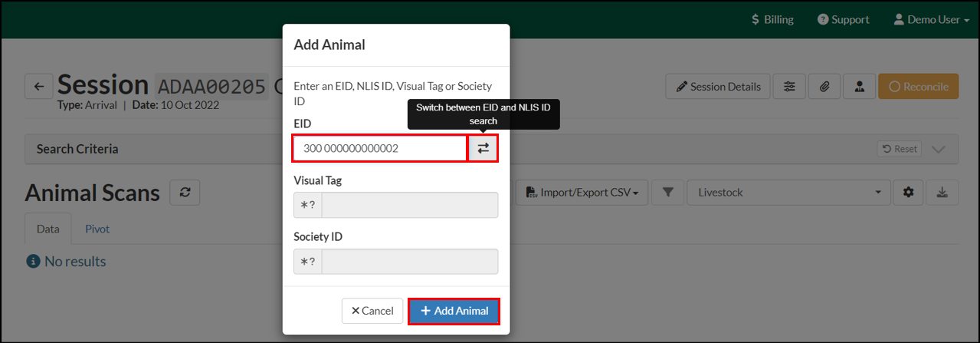Select the Data tab
This screenshot has height=343, width=980.
pos(48,229)
